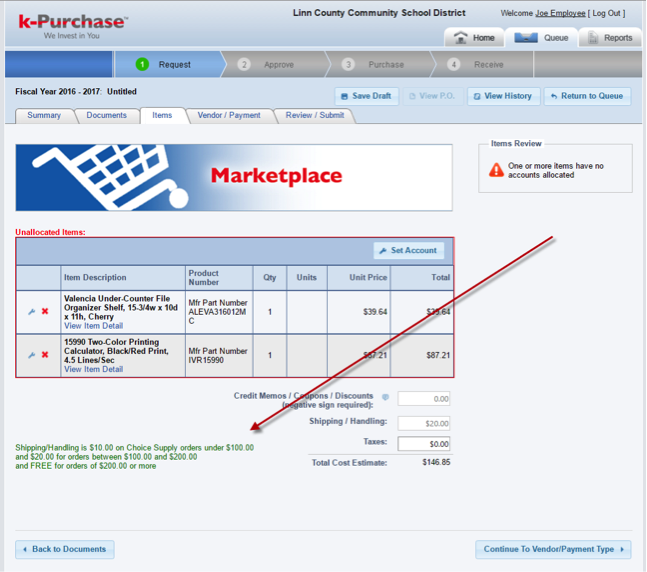
Task: Click the Shipping / Handling amount field
Action: pos(424,423)
